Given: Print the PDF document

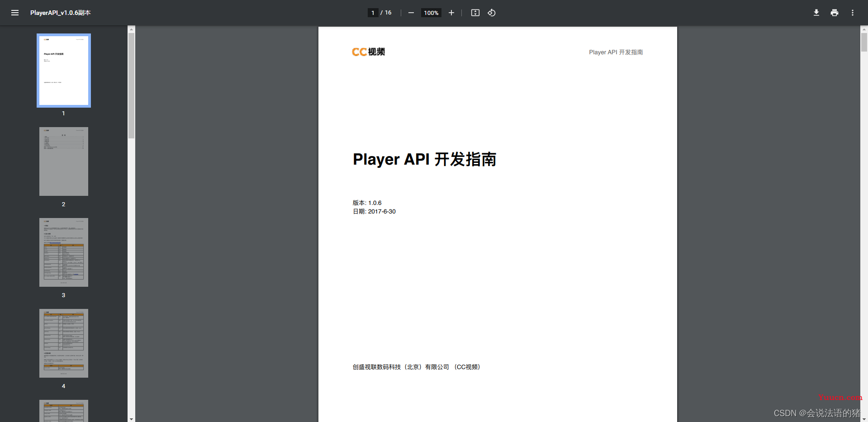Looking at the screenshot, I should click(835, 13).
